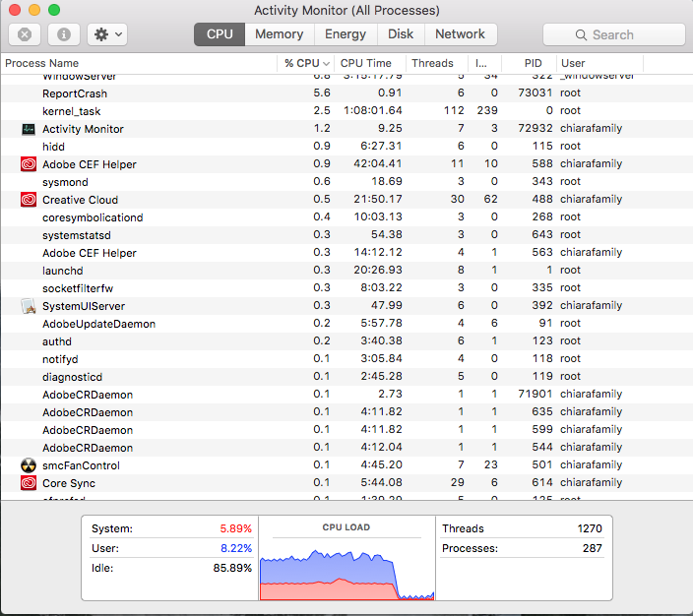Click the search magnifier icon

pos(581,34)
